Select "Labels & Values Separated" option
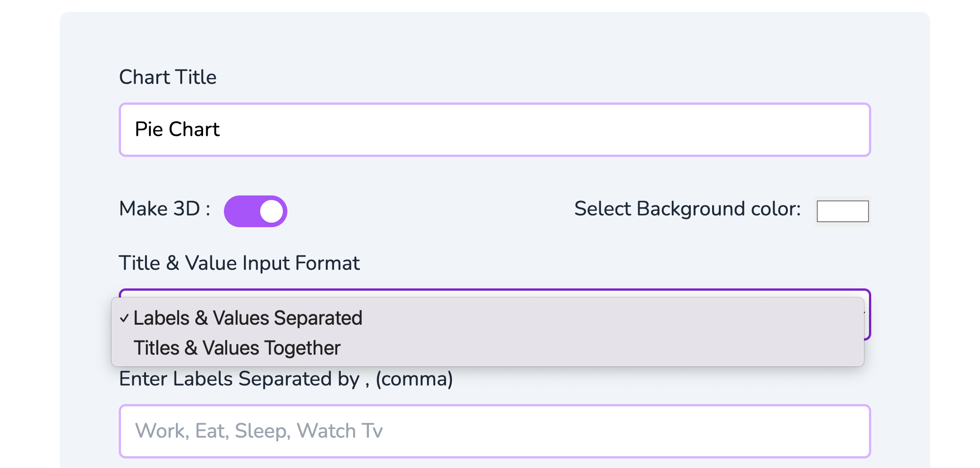Screen dimensions: 980x468 click(247, 318)
